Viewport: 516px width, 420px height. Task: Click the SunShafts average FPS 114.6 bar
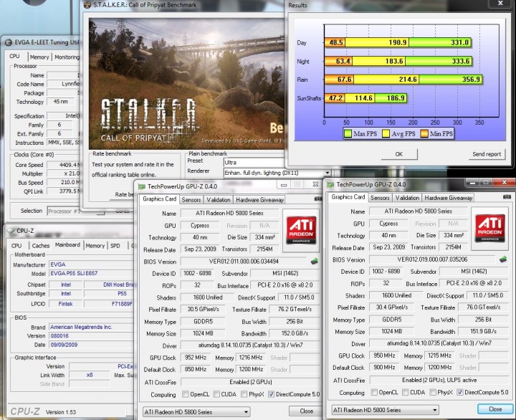(360, 97)
